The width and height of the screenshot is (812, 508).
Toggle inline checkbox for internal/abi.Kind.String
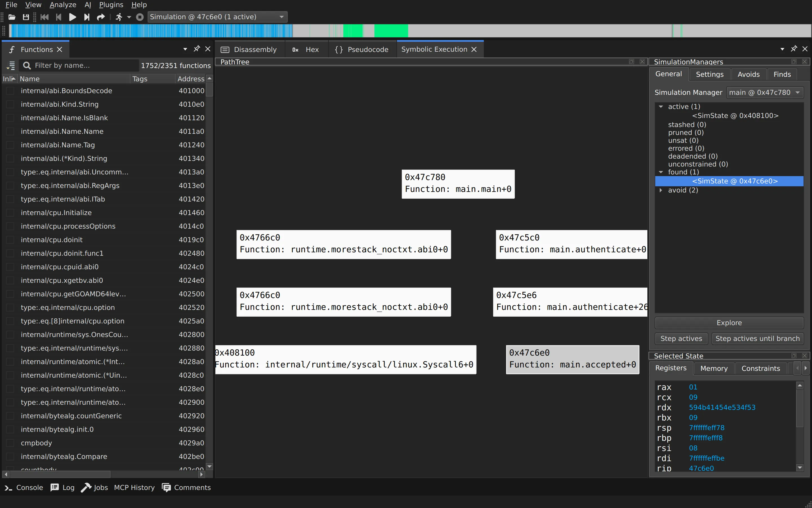click(x=10, y=104)
